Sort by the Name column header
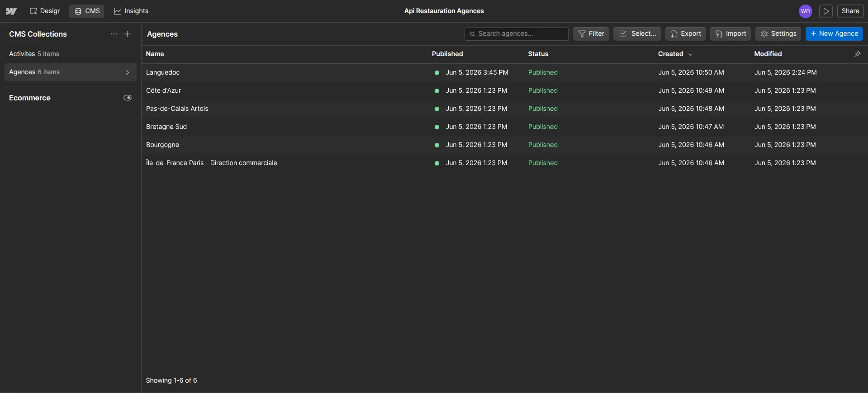The width and height of the screenshot is (868, 393). coord(155,54)
